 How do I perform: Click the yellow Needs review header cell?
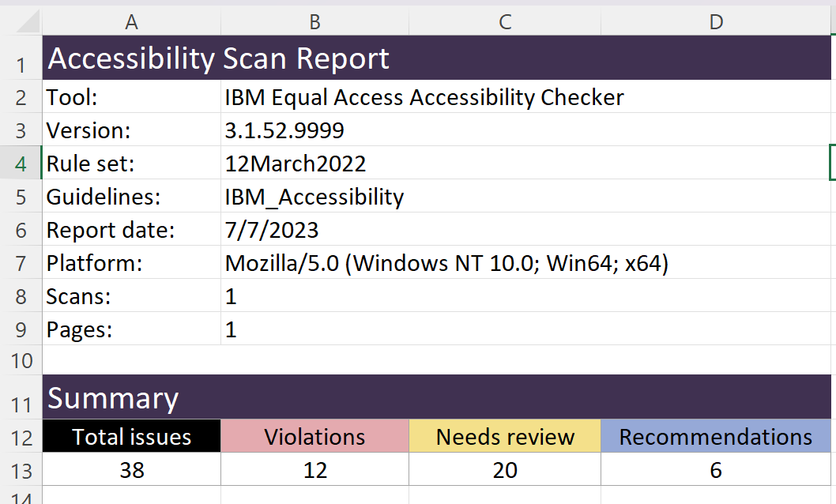pos(504,436)
